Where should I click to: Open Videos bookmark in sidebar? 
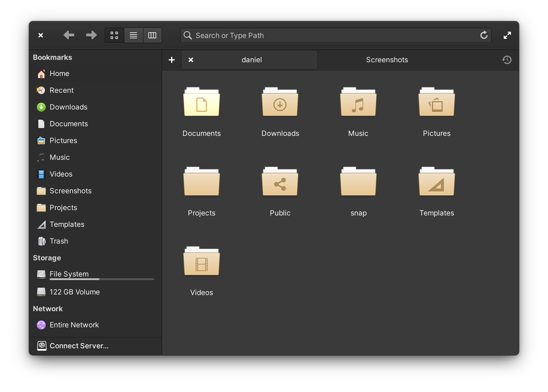[x=96, y=174]
